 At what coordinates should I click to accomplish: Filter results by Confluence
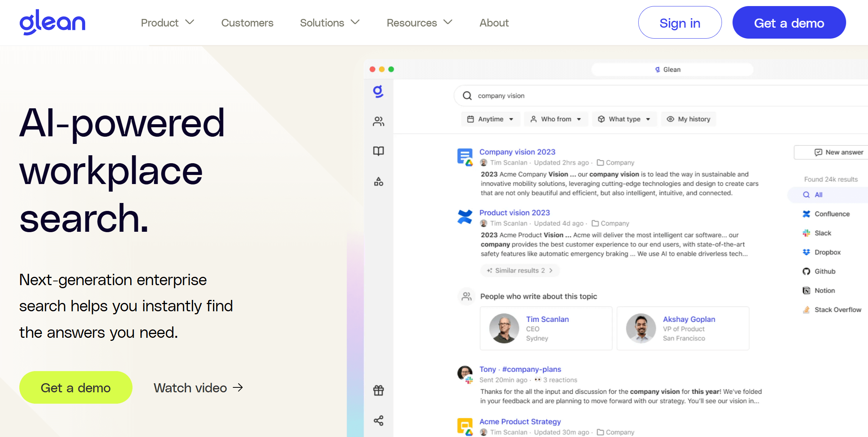point(826,214)
